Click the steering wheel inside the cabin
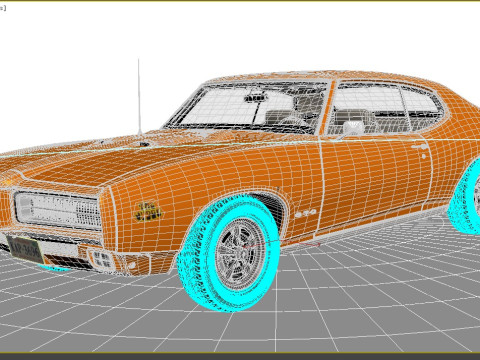The height and width of the screenshot is (360, 480). (x=293, y=122)
